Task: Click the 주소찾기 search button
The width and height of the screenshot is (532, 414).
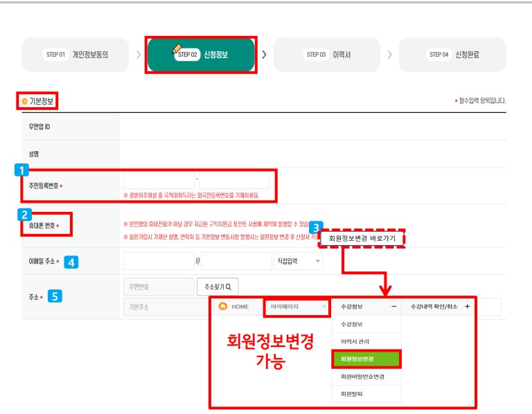Action: point(218,287)
